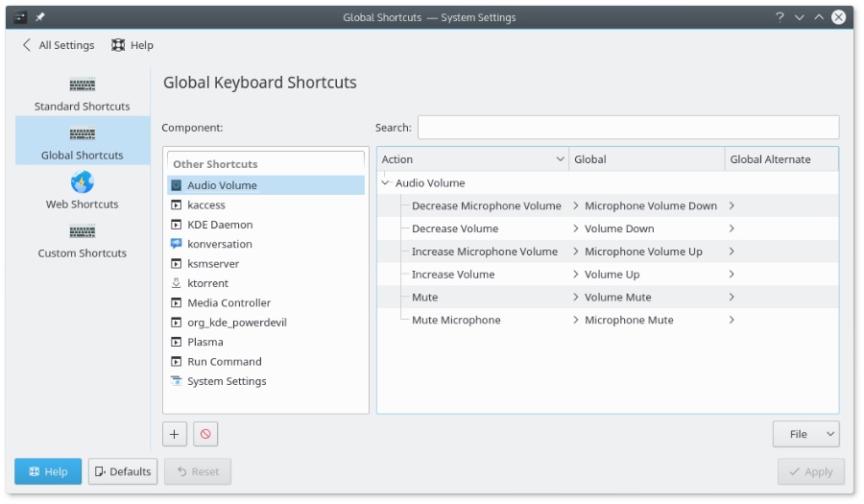The image size is (864, 504).
Task: Open the Web Shortcuts globe icon
Action: coord(82,182)
